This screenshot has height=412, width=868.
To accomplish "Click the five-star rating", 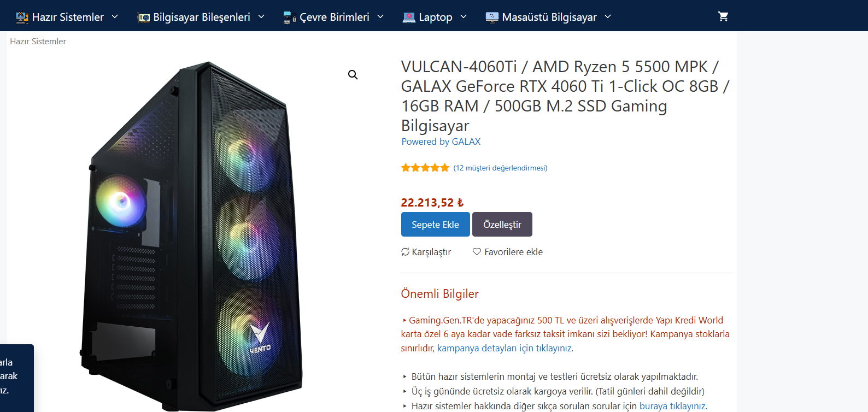I will pos(425,168).
